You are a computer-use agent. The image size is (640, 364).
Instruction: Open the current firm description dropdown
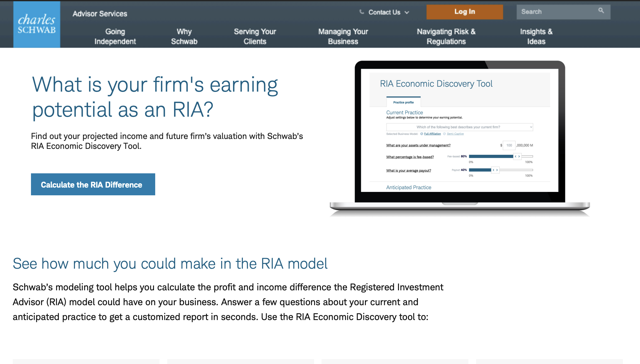459,127
